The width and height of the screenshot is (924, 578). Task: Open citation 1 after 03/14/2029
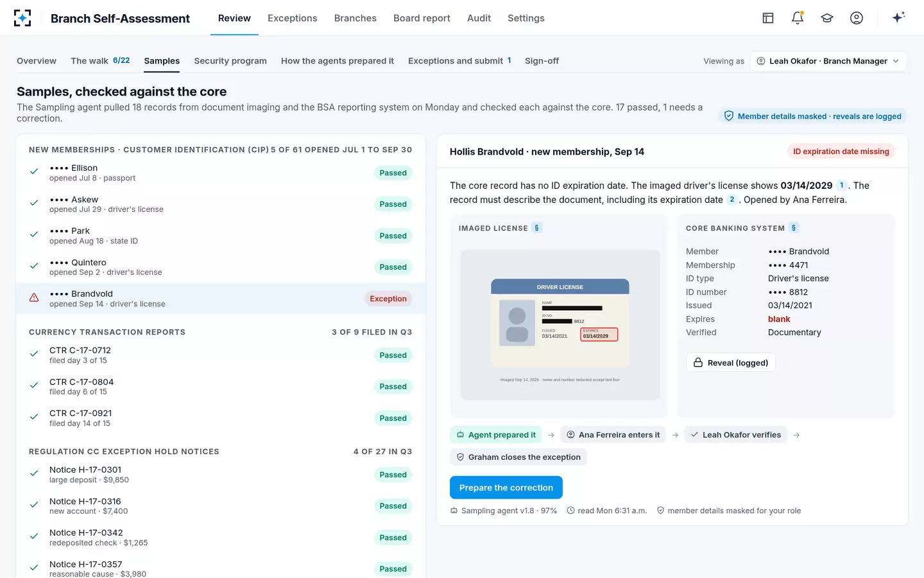click(841, 185)
